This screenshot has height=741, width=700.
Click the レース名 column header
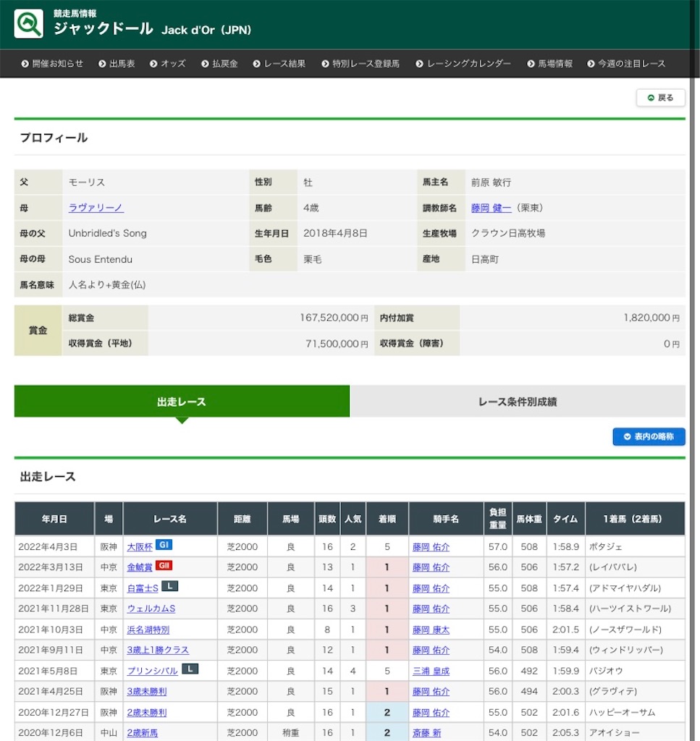click(170, 519)
